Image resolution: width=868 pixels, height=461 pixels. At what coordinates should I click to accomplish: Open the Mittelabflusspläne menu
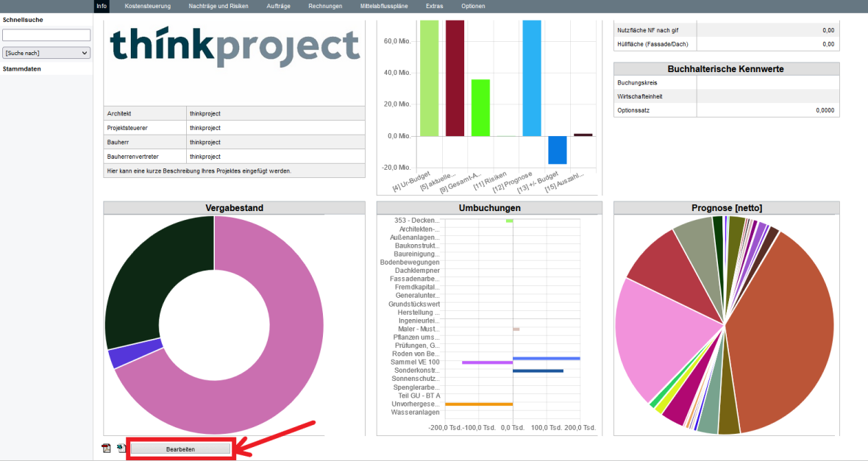[x=384, y=6]
